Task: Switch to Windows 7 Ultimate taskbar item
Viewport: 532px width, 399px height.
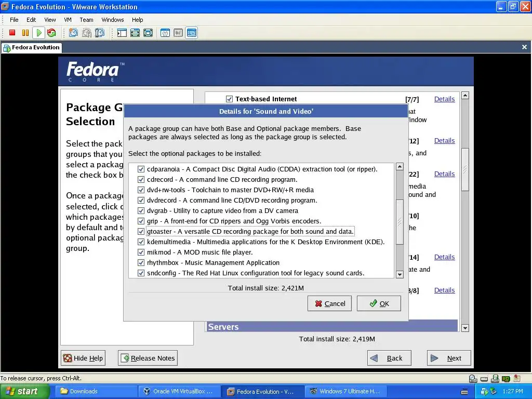Action: [x=344, y=392]
